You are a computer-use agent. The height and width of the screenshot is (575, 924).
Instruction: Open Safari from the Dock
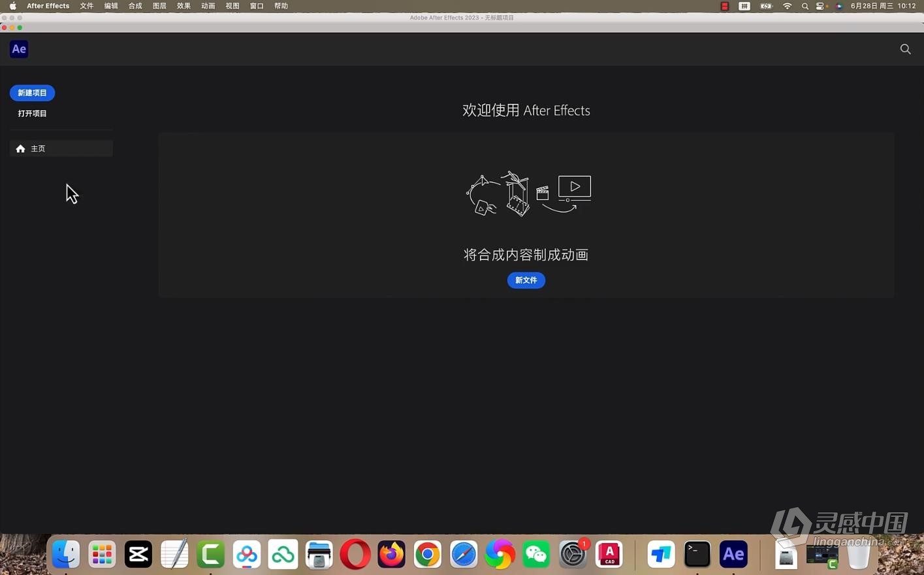[x=464, y=554]
